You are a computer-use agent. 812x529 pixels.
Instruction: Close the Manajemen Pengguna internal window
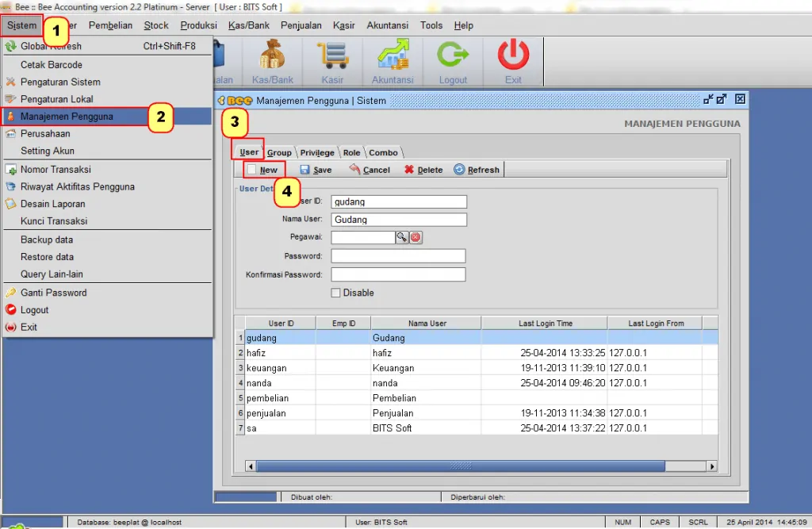click(741, 99)
